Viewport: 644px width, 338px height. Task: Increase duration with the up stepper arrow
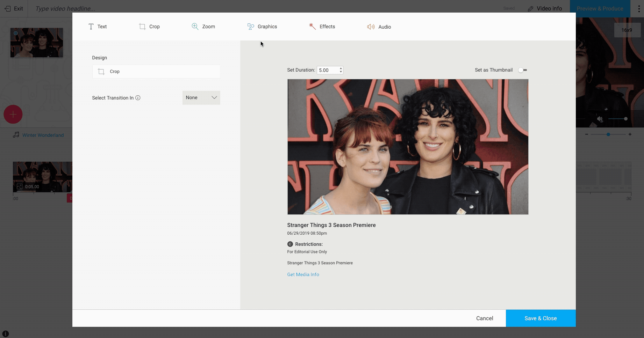[x=341, y=68]
